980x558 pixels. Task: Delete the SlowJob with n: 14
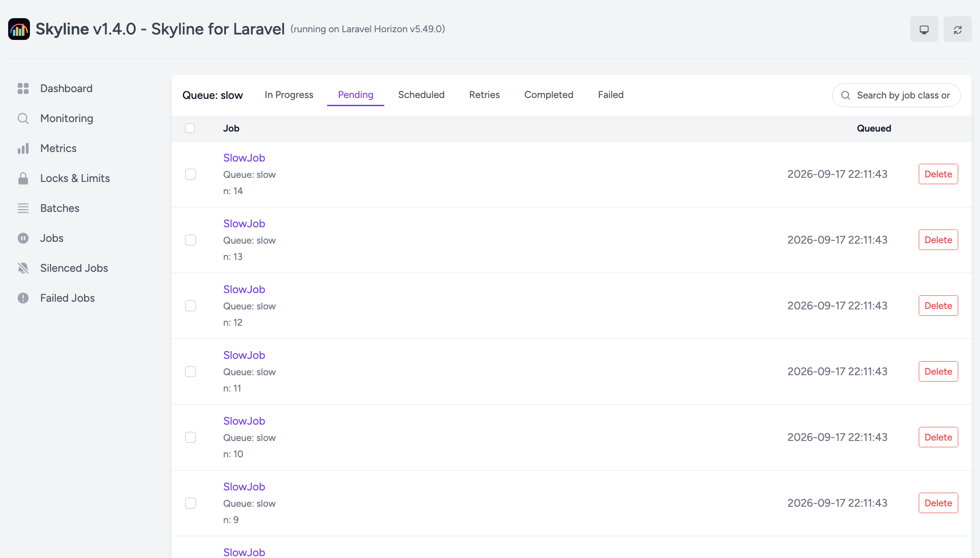[x=938, y=174]
